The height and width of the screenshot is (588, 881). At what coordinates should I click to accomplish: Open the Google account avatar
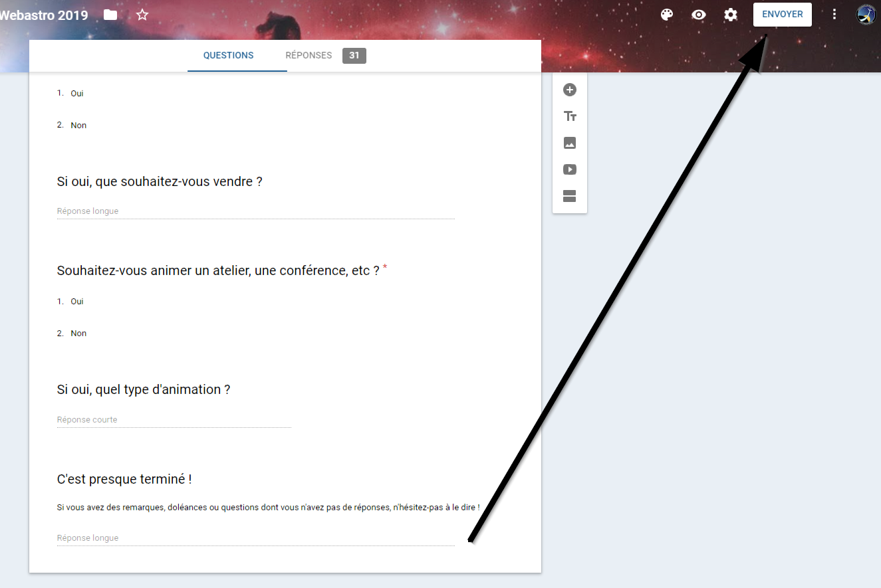866,15
